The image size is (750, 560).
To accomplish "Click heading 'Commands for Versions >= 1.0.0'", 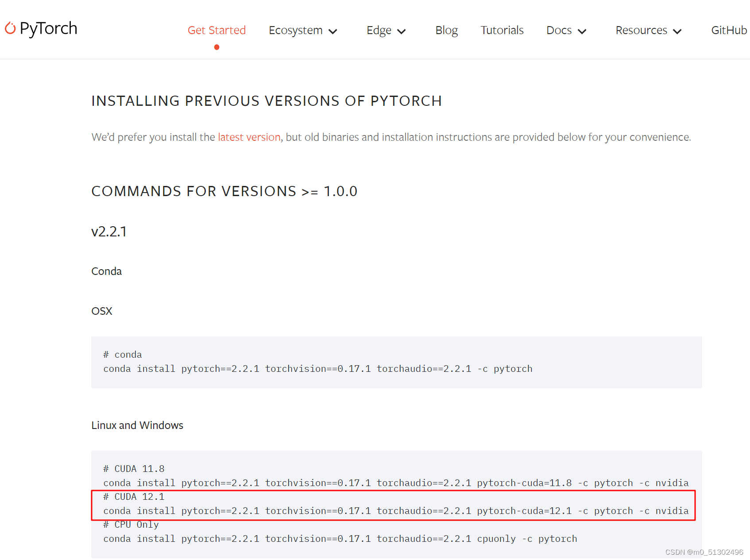I will tap(224, 191).
